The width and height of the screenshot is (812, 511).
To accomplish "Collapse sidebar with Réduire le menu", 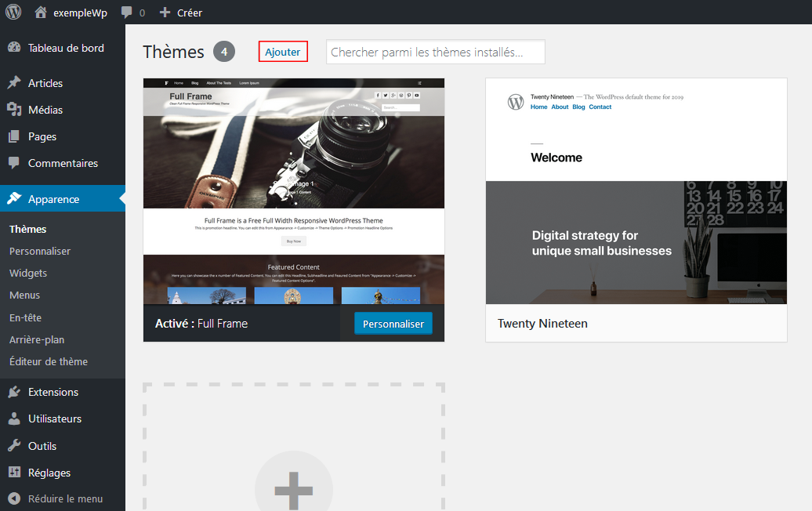I will 65,498.
